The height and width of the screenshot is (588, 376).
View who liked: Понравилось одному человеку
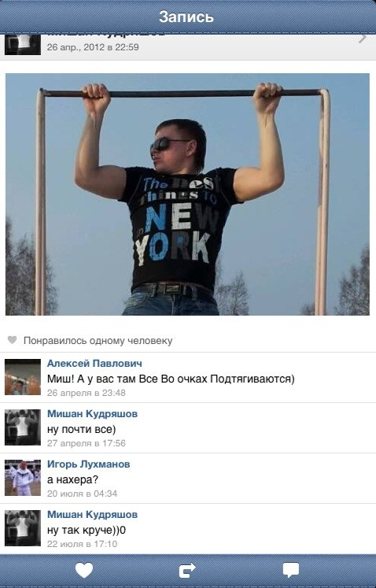pyautogui.click(x=98, y=341)
